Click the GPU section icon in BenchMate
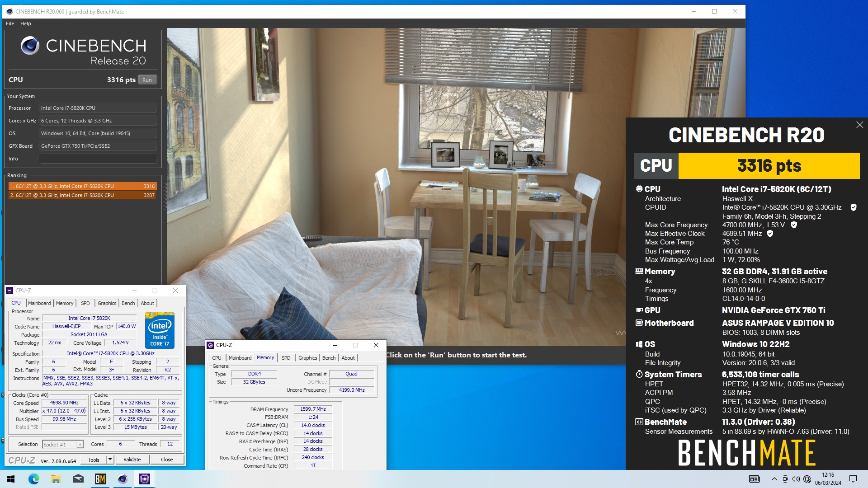868x488 pixels. click(639, 310)
